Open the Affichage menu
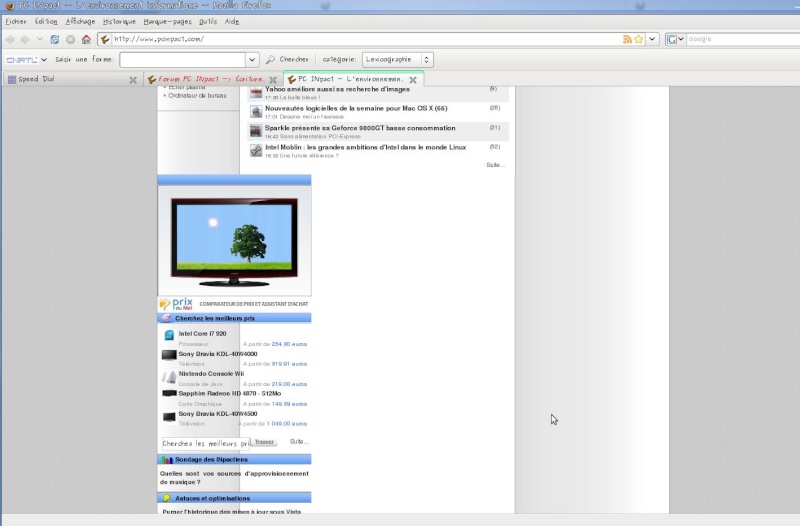 tap(80, 21)
